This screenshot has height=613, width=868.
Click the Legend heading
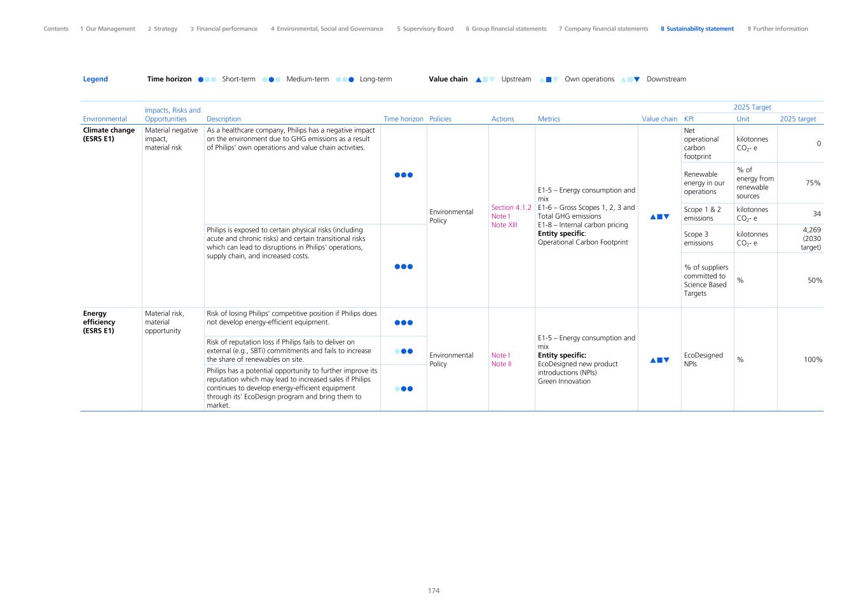(x=95, y=79)
